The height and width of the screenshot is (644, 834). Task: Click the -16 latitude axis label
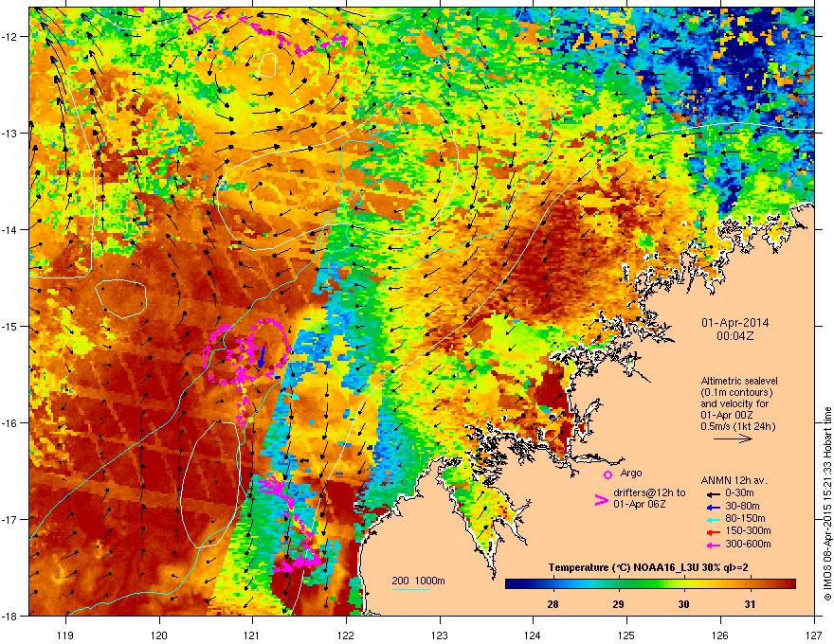click(x=9, y=423)
